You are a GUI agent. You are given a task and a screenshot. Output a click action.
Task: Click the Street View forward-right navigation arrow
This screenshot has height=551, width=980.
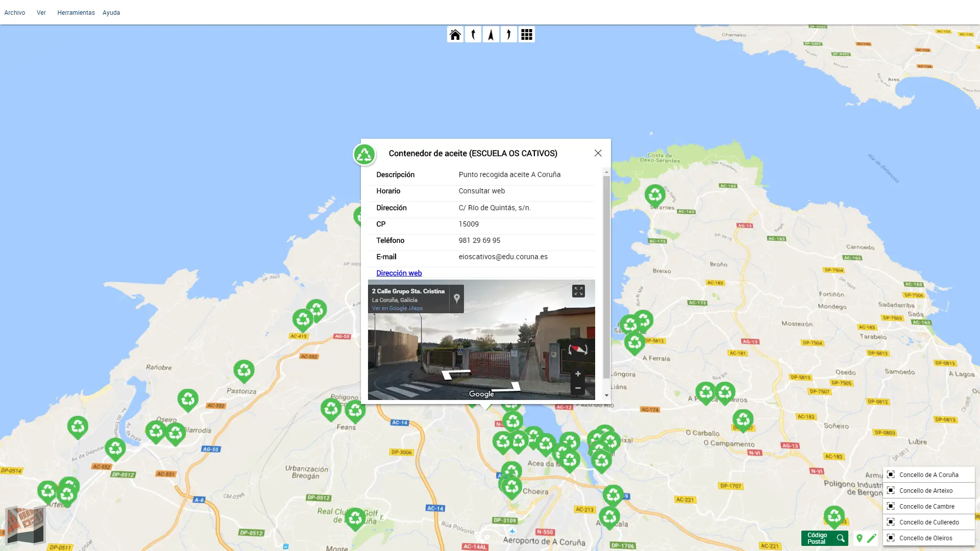click(506, 387)
